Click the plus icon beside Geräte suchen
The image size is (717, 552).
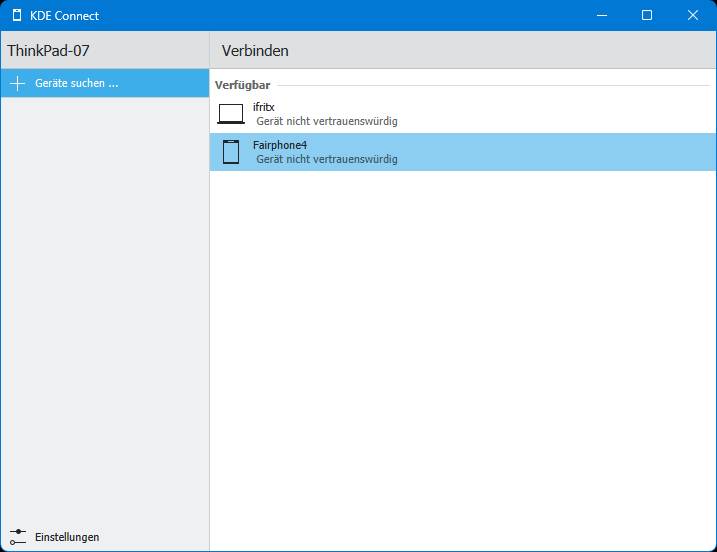coord(17,83)
